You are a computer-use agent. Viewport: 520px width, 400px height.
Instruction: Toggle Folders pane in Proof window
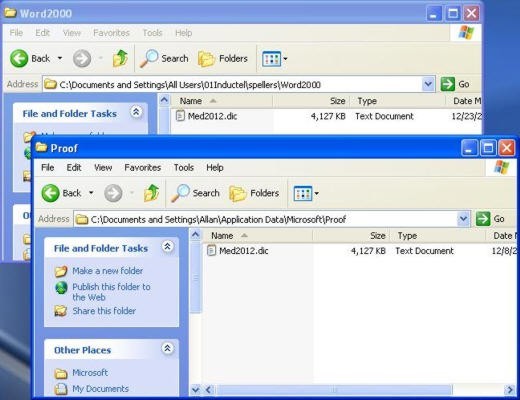point(254,193)
